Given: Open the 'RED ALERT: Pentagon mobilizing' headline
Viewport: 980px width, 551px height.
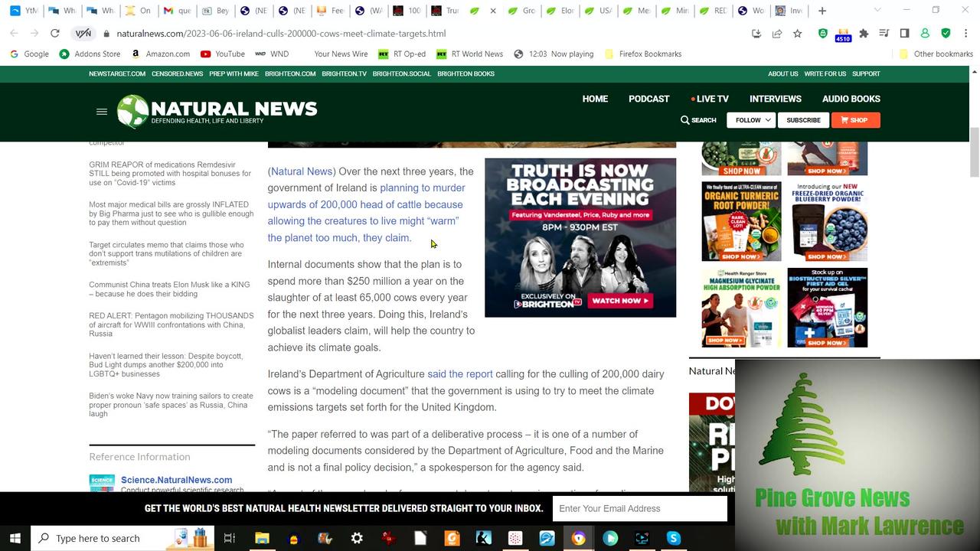Looking at the screenshot, I should click(x=171, y=324).
